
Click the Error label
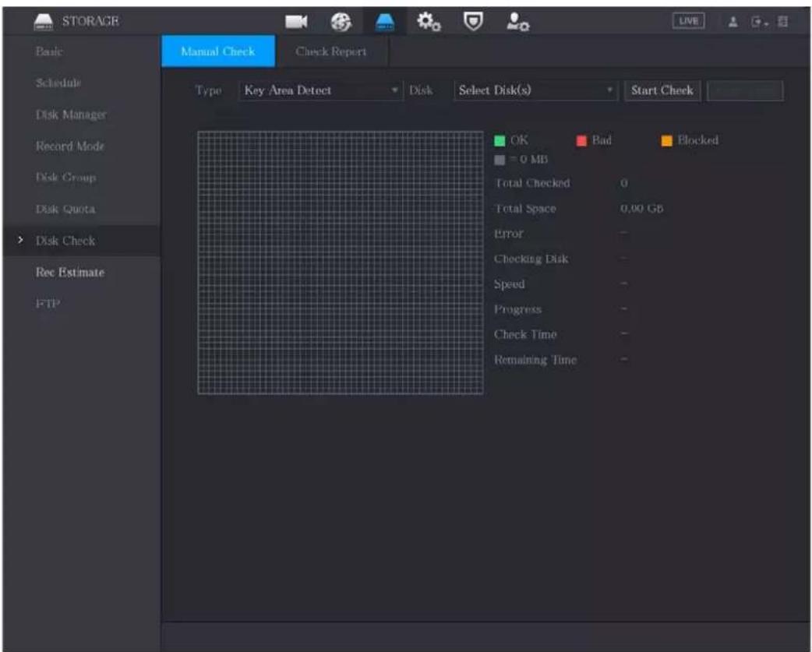click(509, 234)
